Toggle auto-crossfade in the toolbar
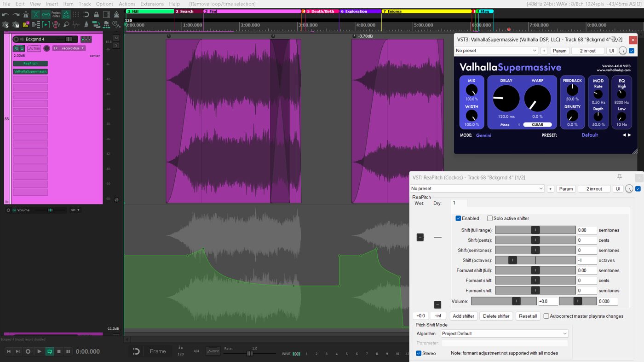 (36, 15)
